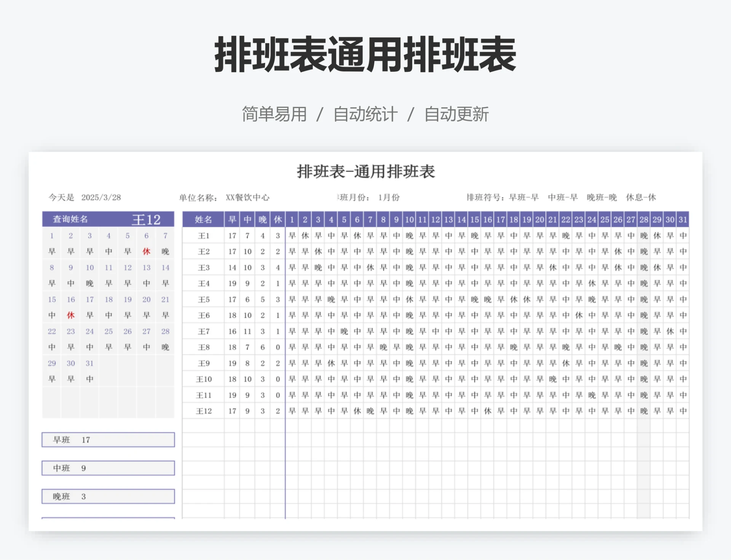The width and height of the screenshot is (731, 560).
Task: Click the red 休 under date 16
Action: (70, 315)
